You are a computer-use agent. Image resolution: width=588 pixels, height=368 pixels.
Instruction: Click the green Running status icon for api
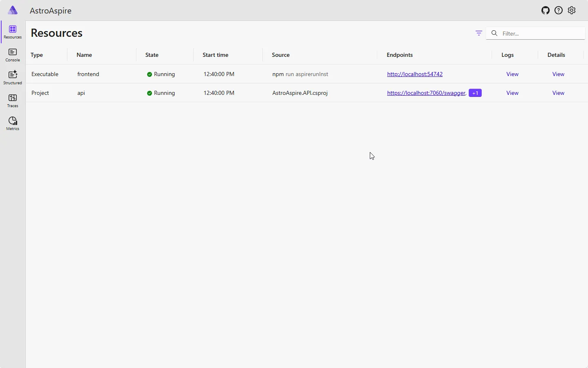pyautogui.click(x=150, y=93)
